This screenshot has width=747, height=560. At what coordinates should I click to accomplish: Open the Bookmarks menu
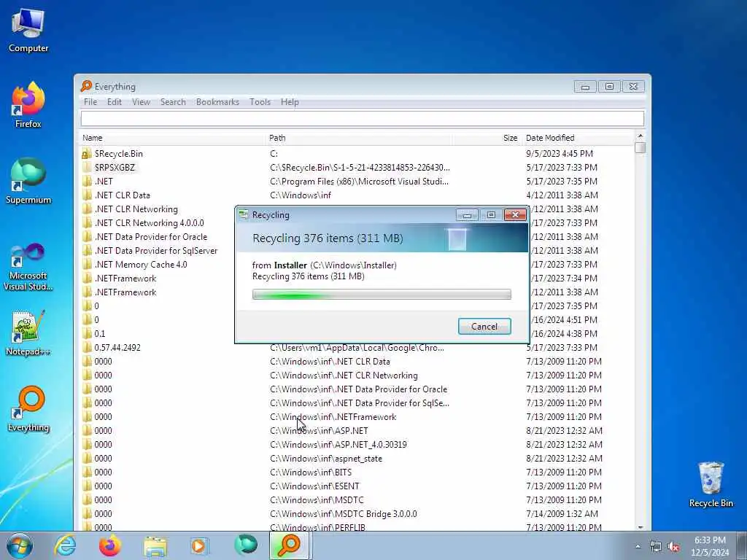217,102
